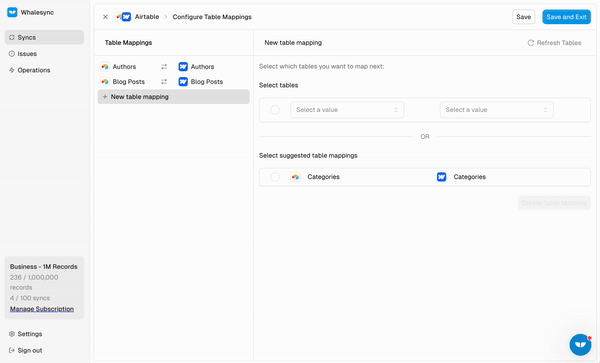Click the Airtable icon beside Authors
The height and width of the screenshot is (363, 600).
105,67
